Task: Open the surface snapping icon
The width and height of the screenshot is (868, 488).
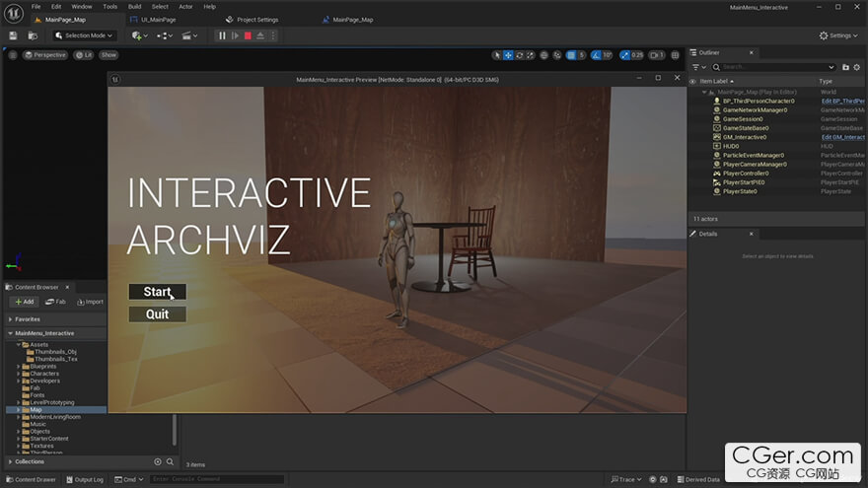Action: pyautogui.click(x=557, y=55)
